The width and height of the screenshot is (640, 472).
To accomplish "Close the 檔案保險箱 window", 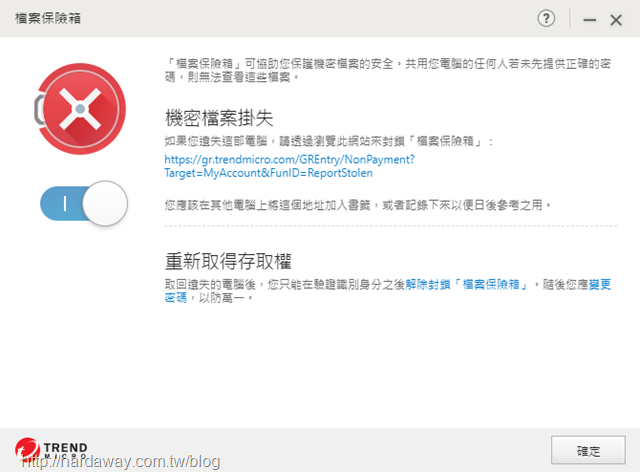I will 616,20.
